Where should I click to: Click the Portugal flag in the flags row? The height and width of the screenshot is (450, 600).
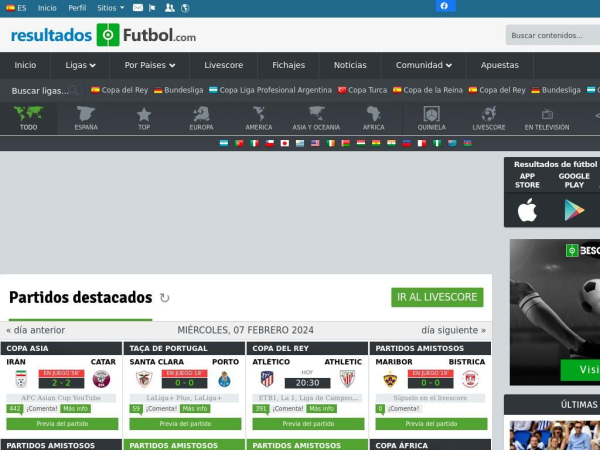coord(239,143)
